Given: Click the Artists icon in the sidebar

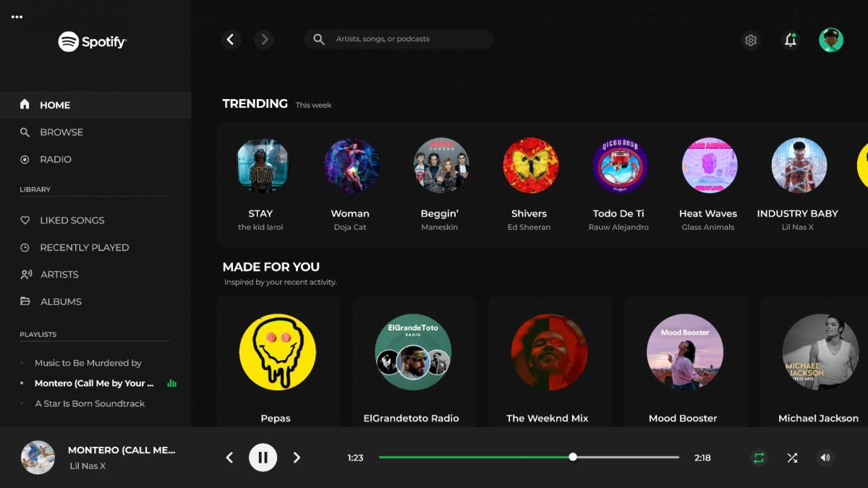Looking at the screenshot, I should (x=25, y=274).
